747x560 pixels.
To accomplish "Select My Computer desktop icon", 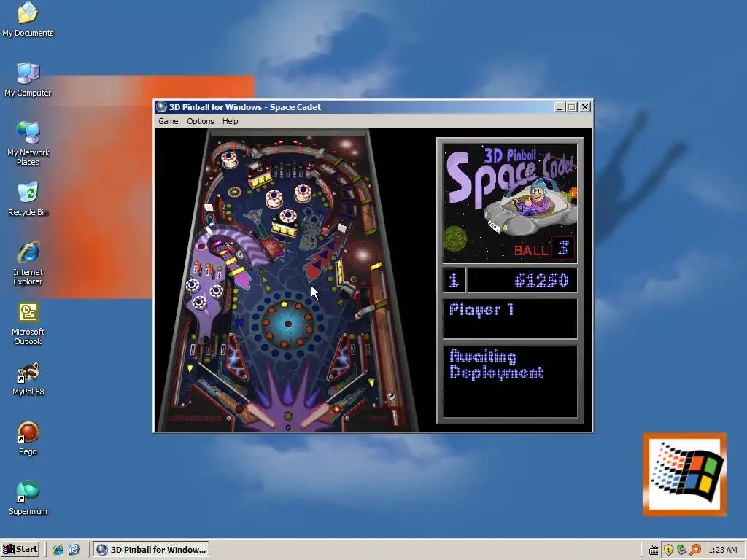I will click(28, 79).
